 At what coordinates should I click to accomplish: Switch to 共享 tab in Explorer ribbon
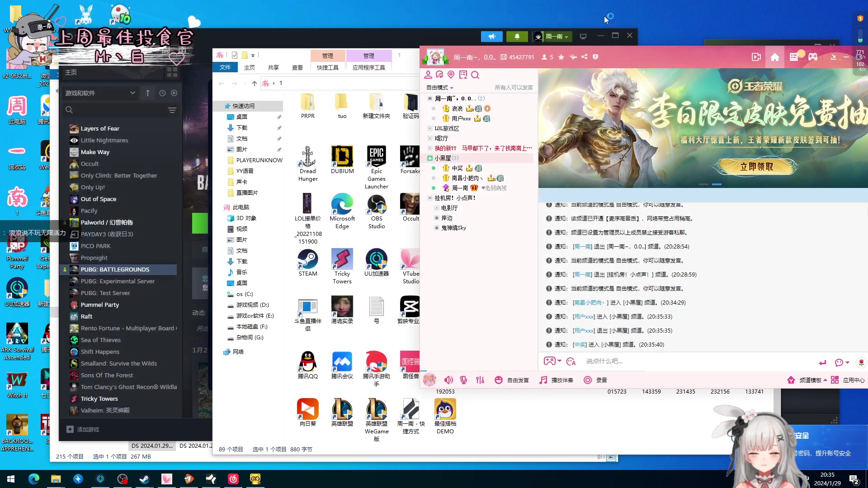(273, 67)
